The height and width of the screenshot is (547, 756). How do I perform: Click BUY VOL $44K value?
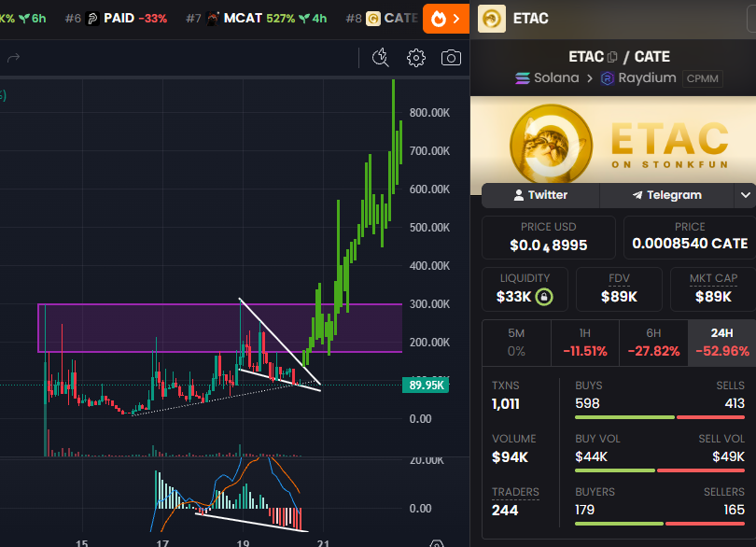[592, 456]
